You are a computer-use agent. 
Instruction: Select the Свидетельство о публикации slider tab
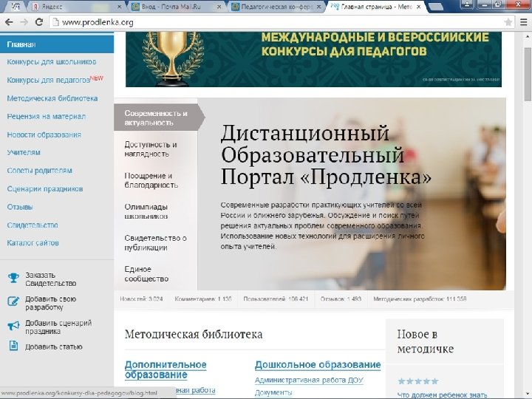coord(156,242)
